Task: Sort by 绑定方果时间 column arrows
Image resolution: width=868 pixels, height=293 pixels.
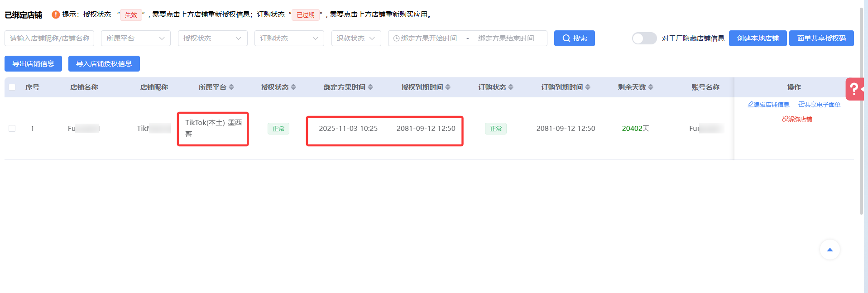Action: (x=370, y=87)
